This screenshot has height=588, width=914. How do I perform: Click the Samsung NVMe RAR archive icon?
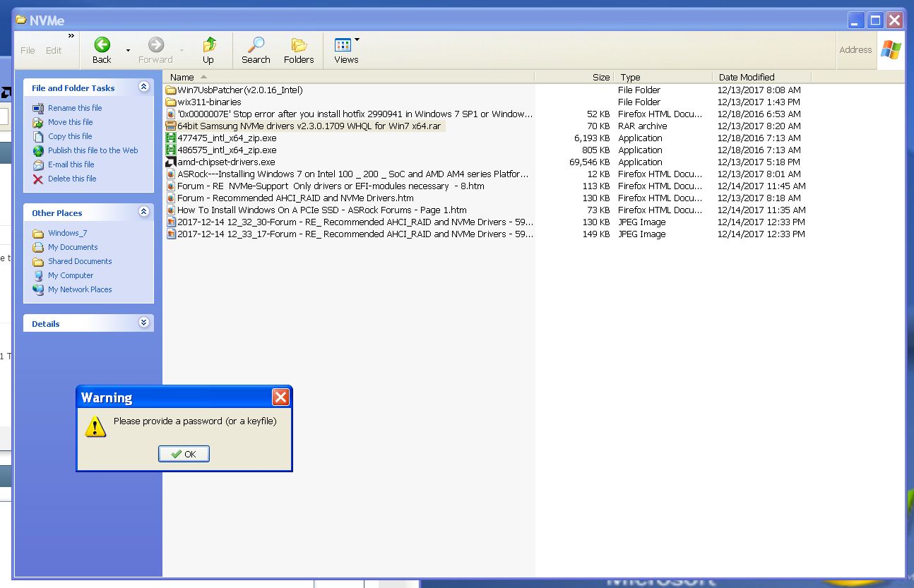170,126
